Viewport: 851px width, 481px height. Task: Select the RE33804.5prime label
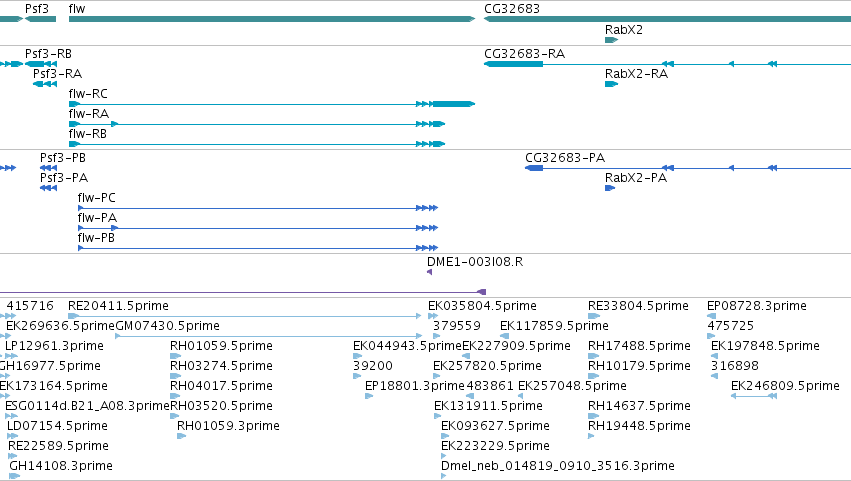coord(639,306)
